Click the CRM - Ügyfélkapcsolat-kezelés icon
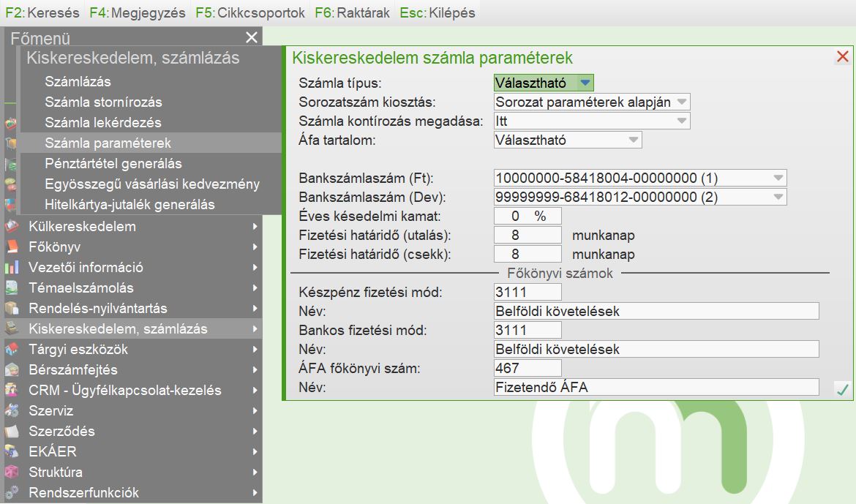The height and width of the screenshot is (504, 856). 12,390
